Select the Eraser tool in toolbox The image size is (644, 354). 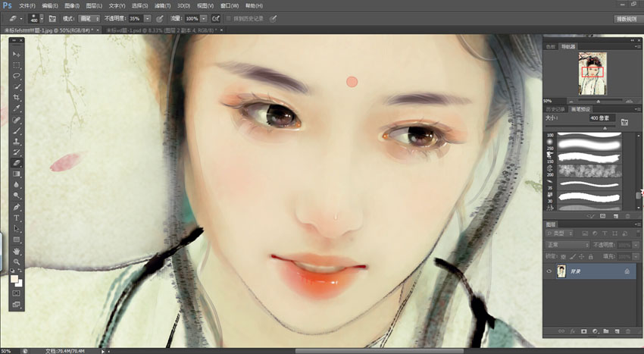(x=17, y=163)
